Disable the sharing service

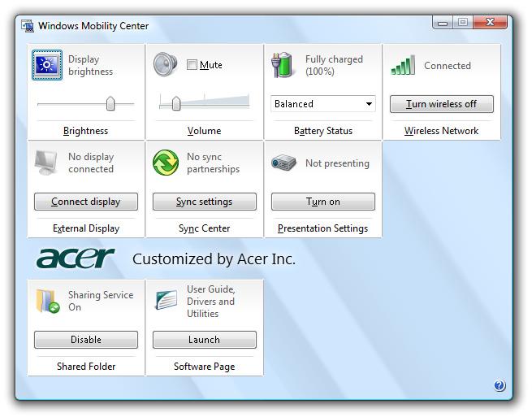[86, 340]
